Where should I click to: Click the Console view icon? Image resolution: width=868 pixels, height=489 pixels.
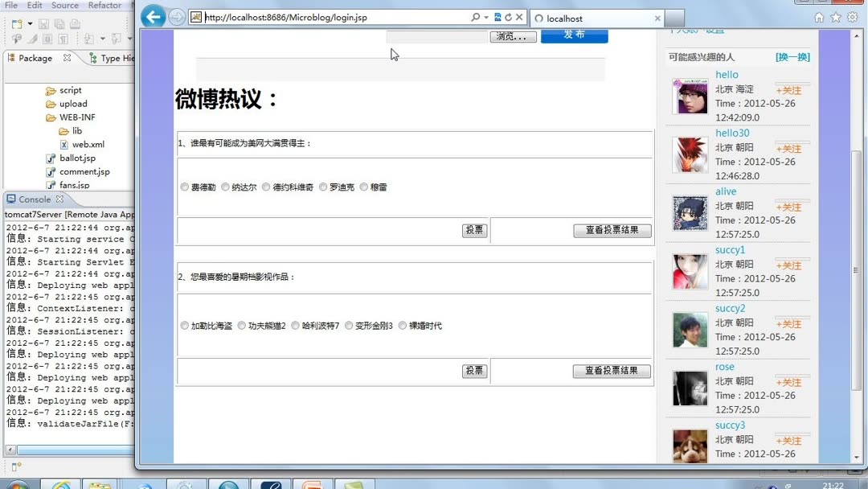click(13, 199)
